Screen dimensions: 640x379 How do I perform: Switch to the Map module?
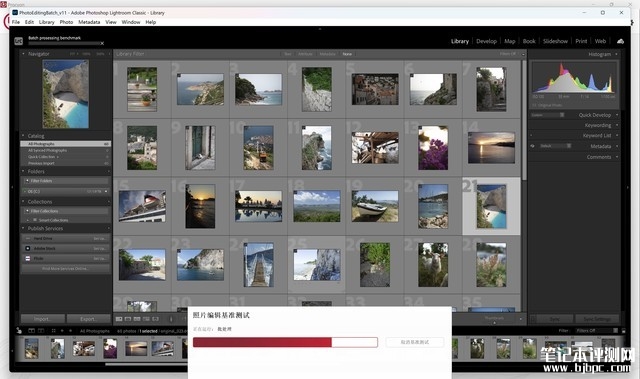coord(509,41)
